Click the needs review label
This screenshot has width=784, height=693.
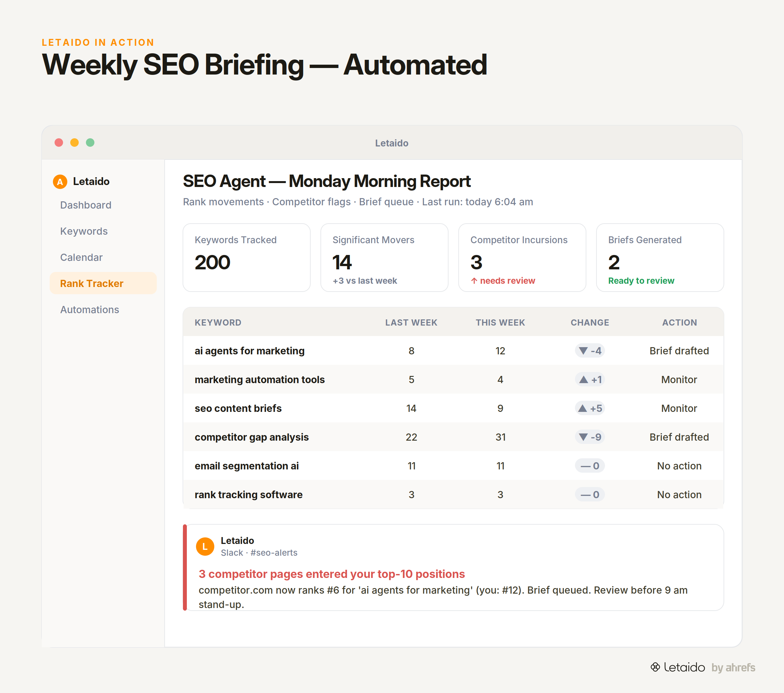[507, 281]
